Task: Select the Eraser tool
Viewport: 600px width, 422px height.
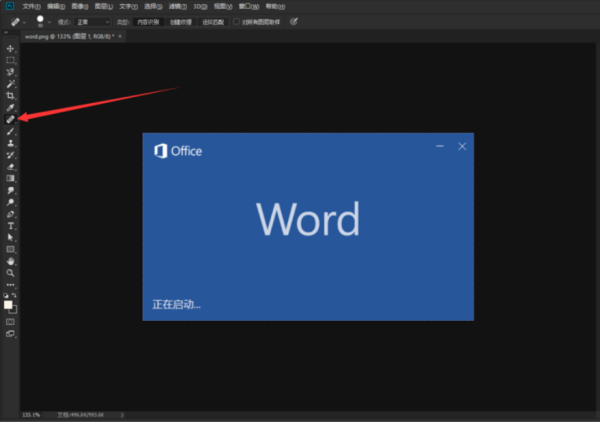Action: 10,167
